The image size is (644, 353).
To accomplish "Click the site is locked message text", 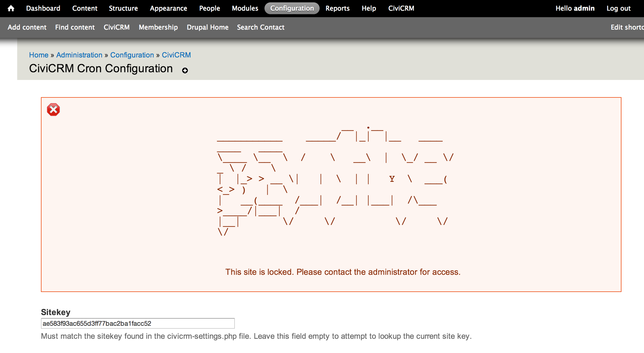I will tap(343, 272).
